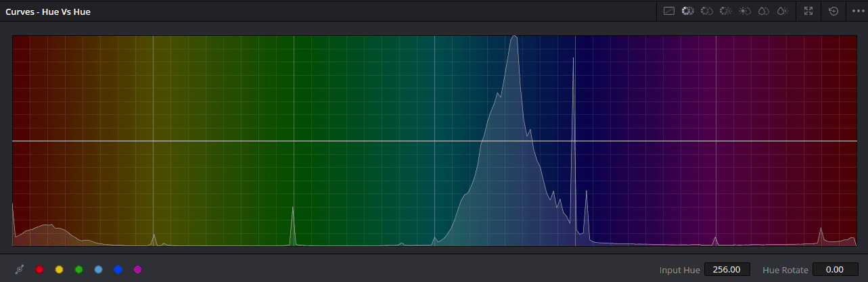
Task: Click the Hue Rotate label
Action: pyautogui.click(x=785, y=270)
